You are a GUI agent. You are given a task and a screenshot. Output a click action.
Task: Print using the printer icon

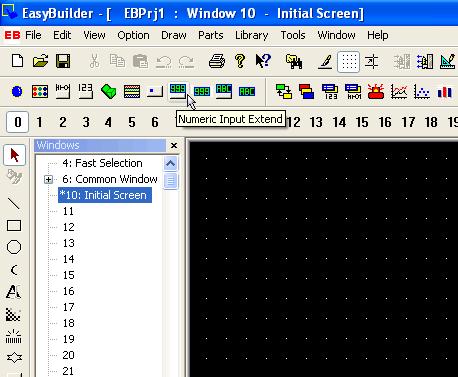[217, 62]
